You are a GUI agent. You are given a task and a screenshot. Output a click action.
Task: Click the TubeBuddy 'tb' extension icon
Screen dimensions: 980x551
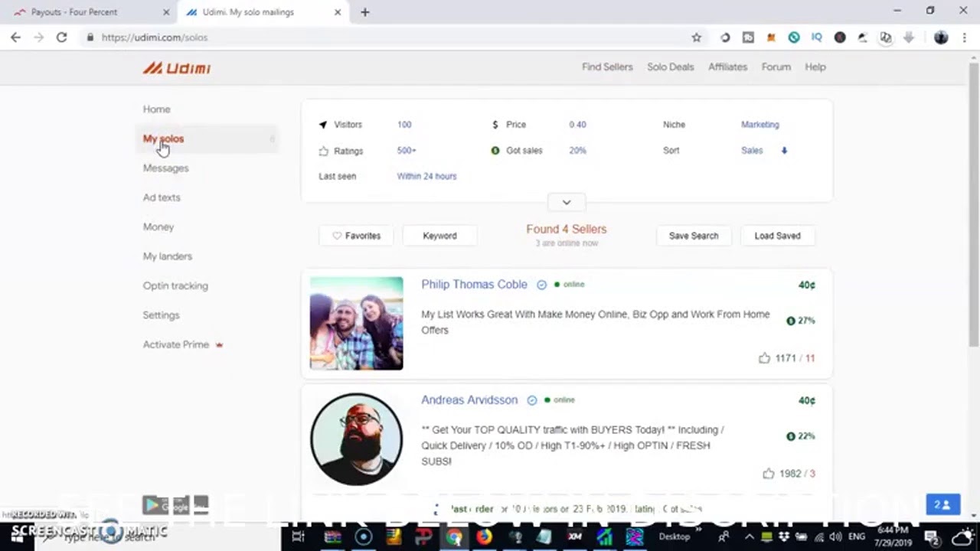point(748,37)
